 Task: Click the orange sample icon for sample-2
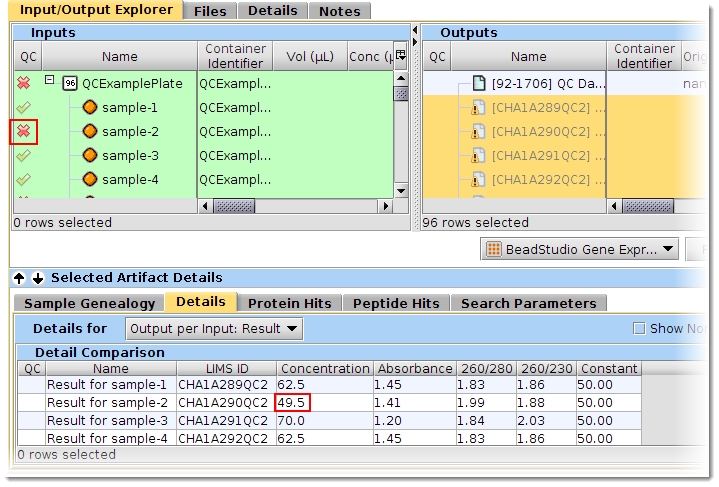(x=90, y=131)
